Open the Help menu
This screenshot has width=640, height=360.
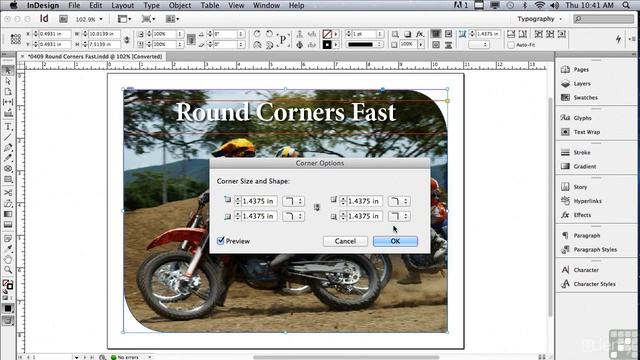(x=296, y=5)
